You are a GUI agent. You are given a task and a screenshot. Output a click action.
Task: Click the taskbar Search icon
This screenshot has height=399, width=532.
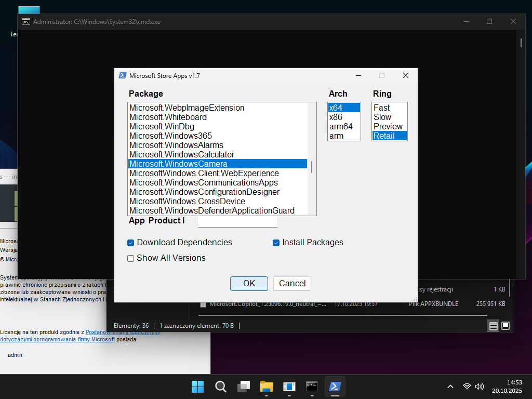(x=221, y=387)
